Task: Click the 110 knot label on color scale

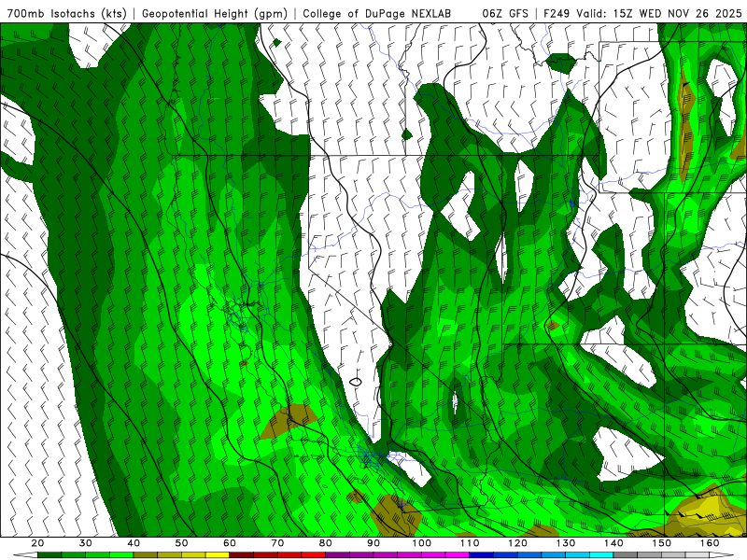Action: tap(470, 543)
